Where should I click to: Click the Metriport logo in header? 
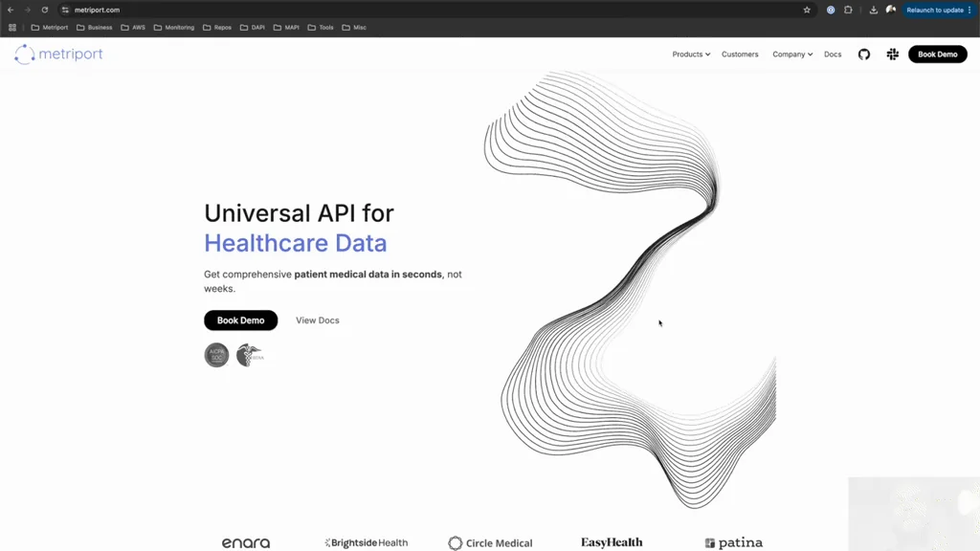point(58,55)
